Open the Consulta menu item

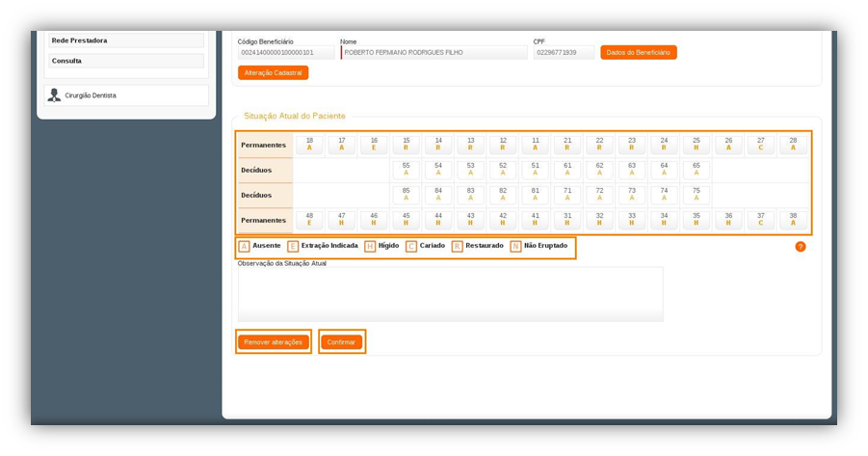click(126, 61)
